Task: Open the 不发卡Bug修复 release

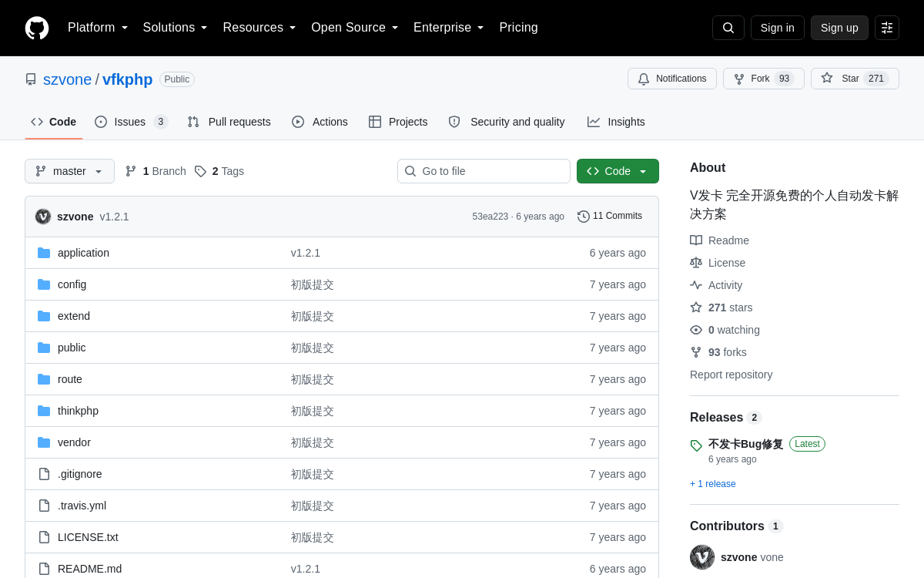Action: click(x=745, y=444)
